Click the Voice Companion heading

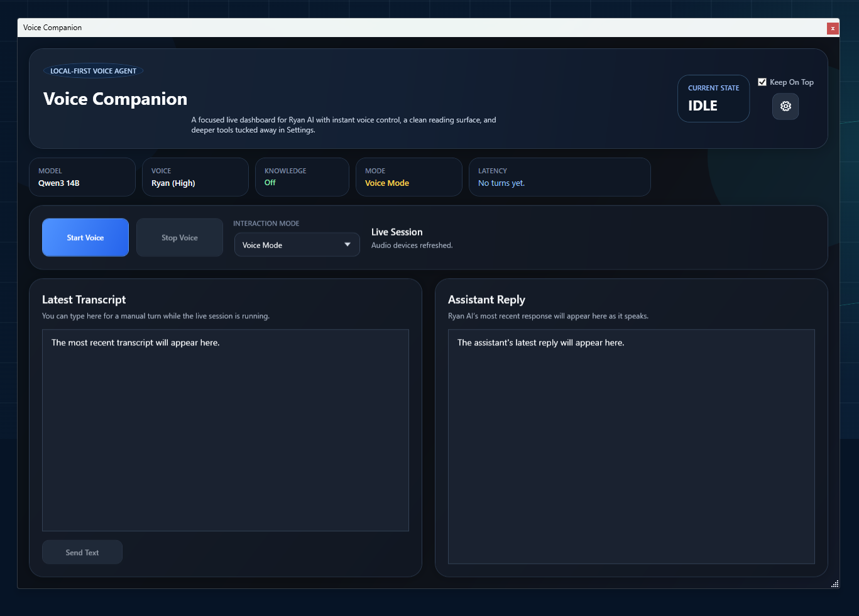point(116,99)
